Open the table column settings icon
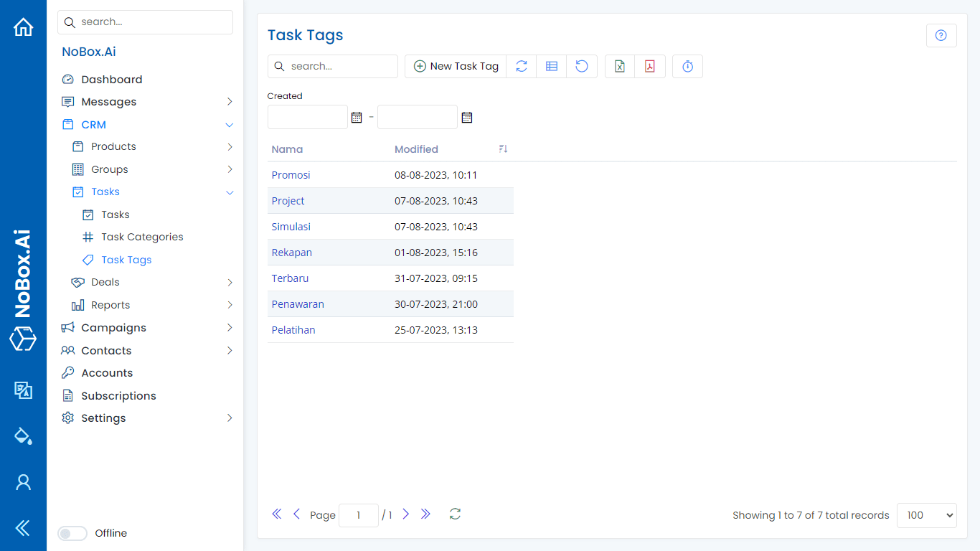 coord(552,66)
